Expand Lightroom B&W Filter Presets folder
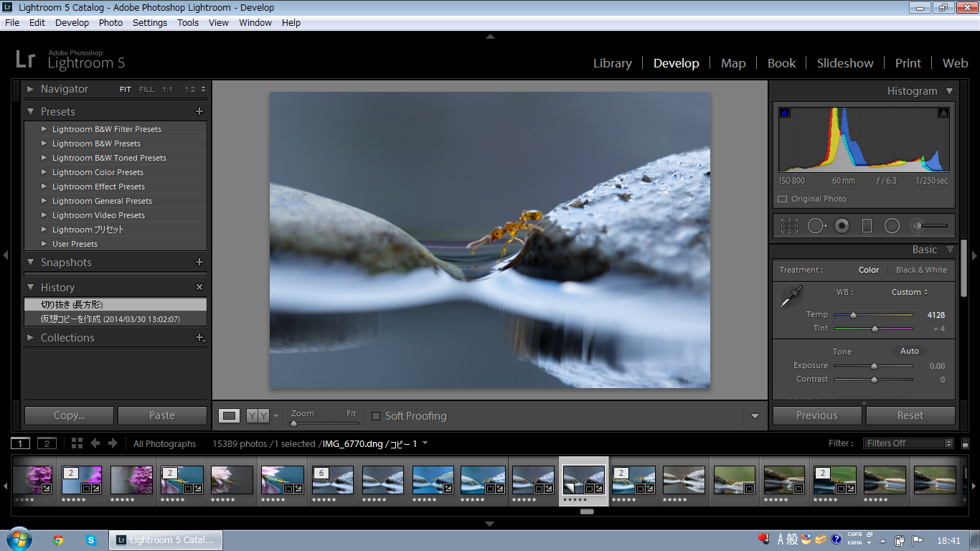The image size is (980, 551). coord(44,129)
